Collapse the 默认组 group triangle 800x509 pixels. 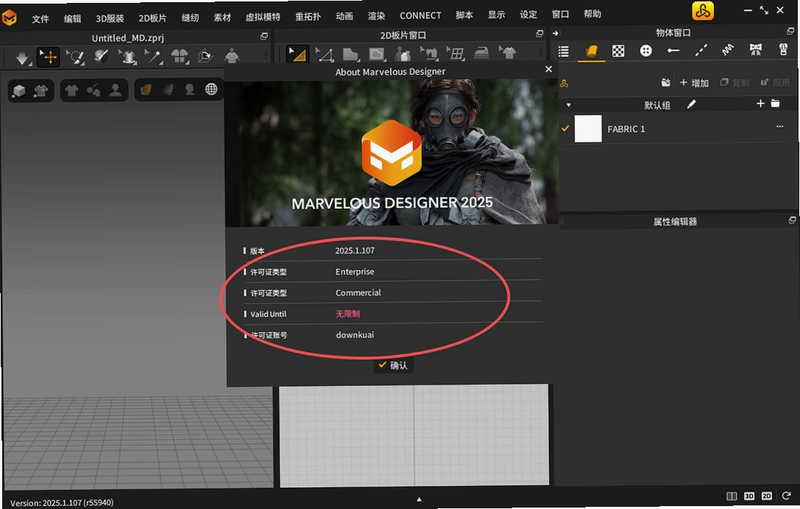(x=568, y=105)
